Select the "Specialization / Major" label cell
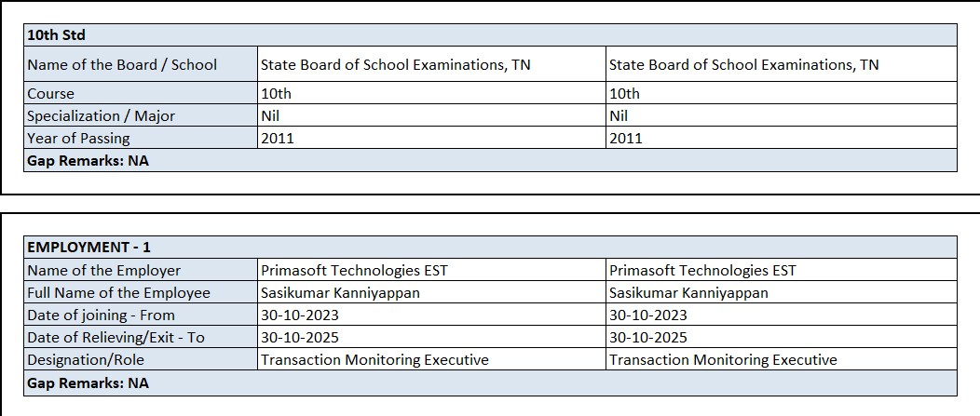 [102, 115]
